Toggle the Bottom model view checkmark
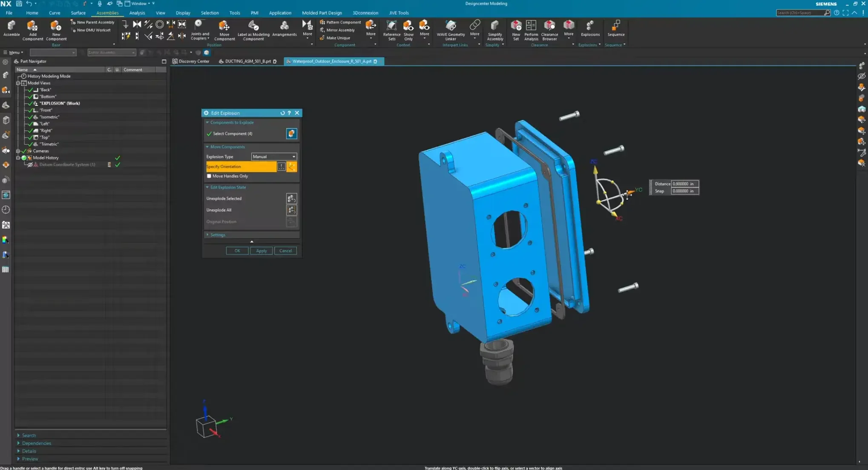The height and width of the screenshot is (470, 868). point(30,97)
